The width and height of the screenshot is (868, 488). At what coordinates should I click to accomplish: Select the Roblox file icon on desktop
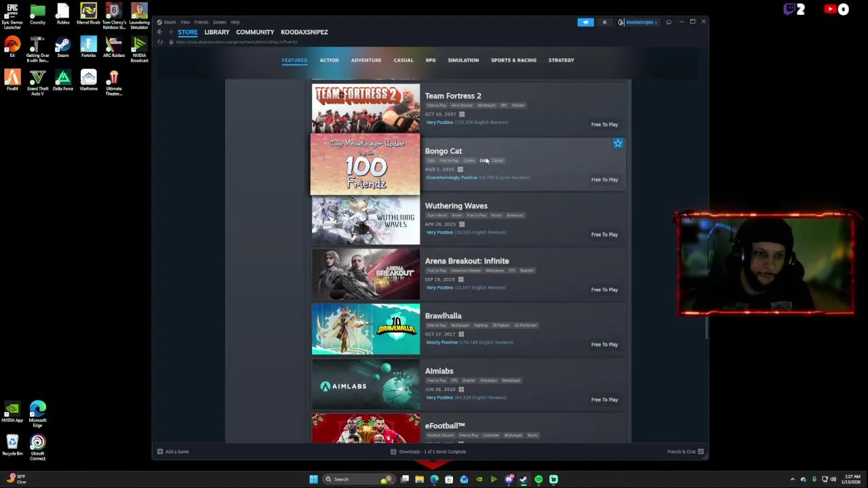tap(63, 14)
